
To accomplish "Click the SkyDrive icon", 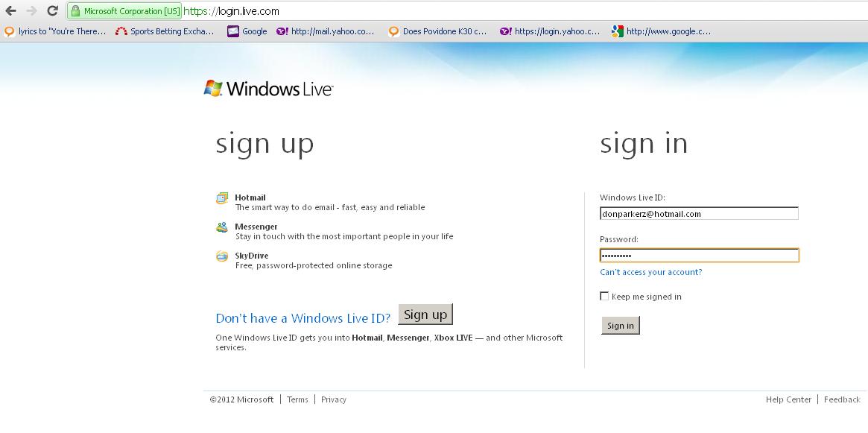I will coord(222,256).
